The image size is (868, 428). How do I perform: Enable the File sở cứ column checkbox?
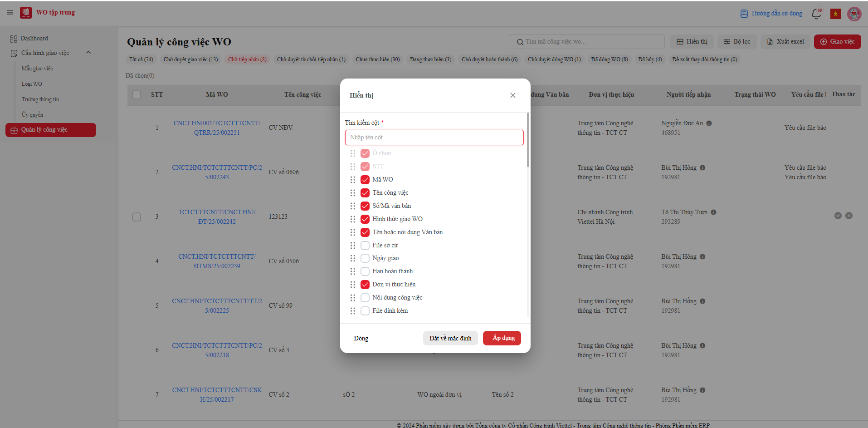(365, 246)
